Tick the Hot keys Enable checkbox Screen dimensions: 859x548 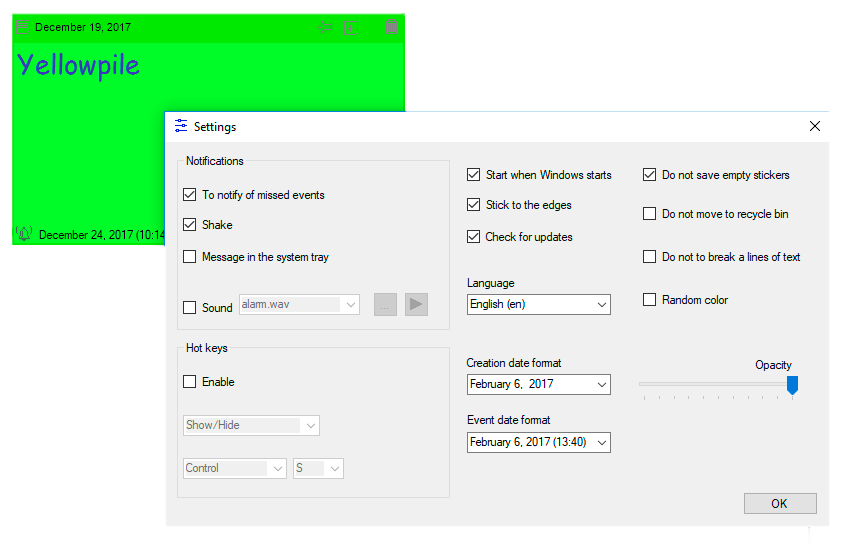(x=190, y=381)
